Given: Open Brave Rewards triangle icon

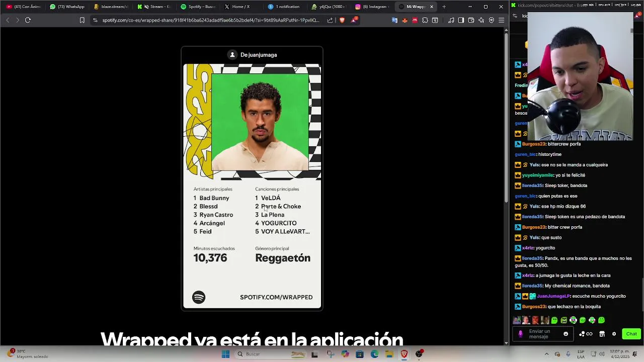Looking at the screenshot, I should point(355,20).
